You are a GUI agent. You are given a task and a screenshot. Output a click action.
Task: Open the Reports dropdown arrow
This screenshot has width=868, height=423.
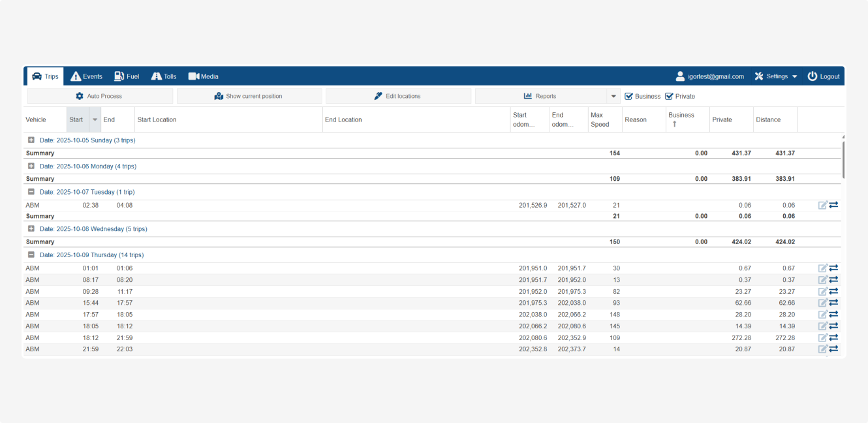click(x=613, y=96)
